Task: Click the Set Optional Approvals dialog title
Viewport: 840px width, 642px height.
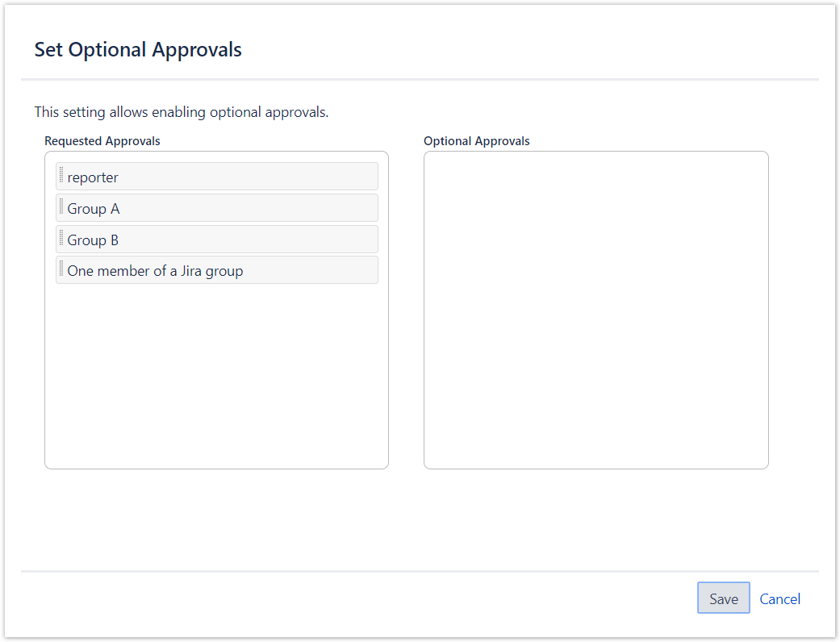Action: point(138,50)
